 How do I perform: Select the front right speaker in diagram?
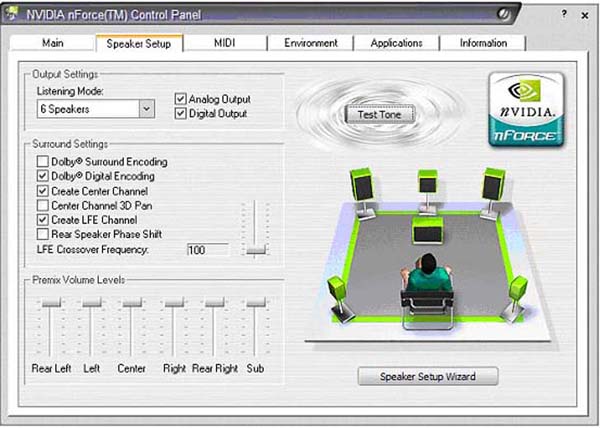(x=493, y=192)
